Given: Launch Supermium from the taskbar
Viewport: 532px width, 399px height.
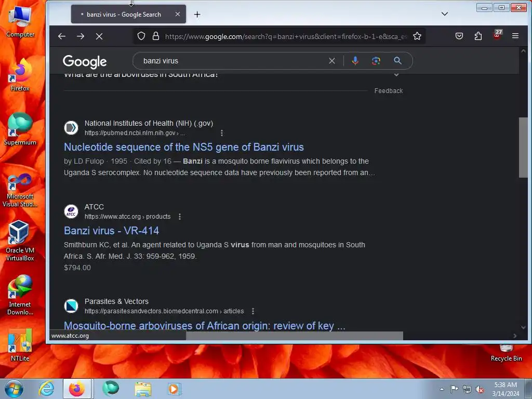Looking at the screenshot, I should 111,389.
